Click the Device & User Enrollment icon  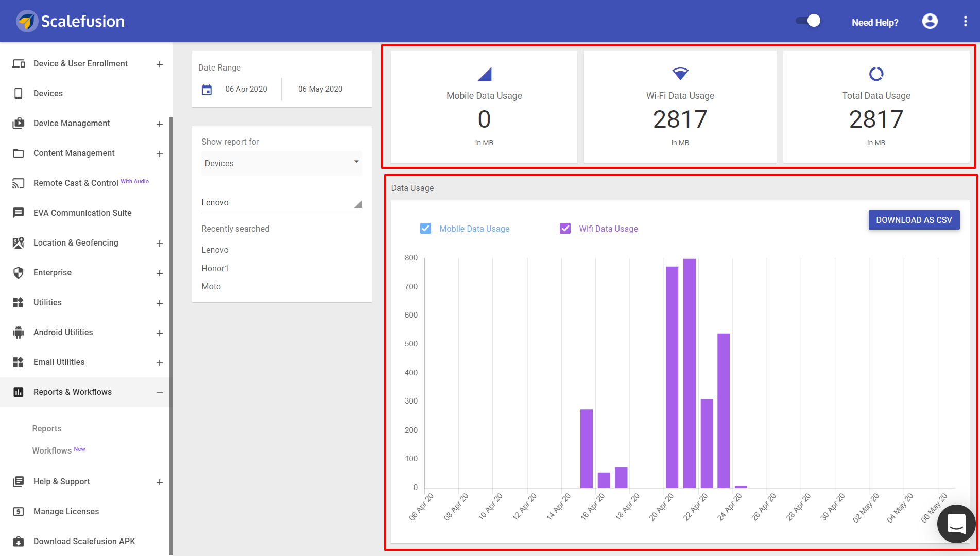pos(19,64)
